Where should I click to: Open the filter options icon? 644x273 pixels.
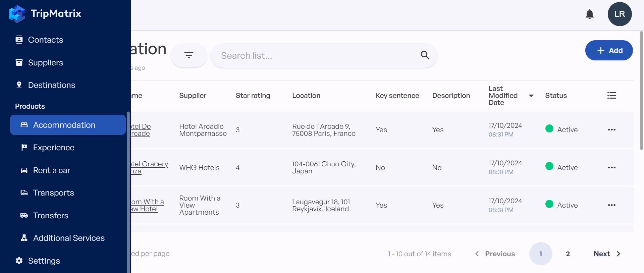189,55
